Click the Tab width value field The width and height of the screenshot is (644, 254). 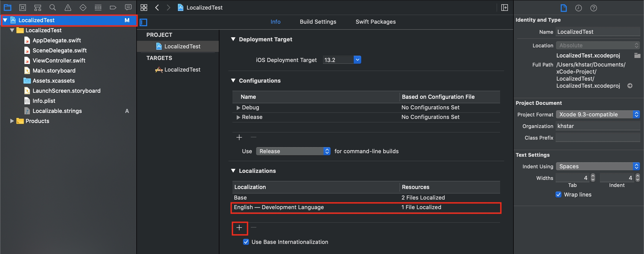pyautogui.click(x=573, y=178)
